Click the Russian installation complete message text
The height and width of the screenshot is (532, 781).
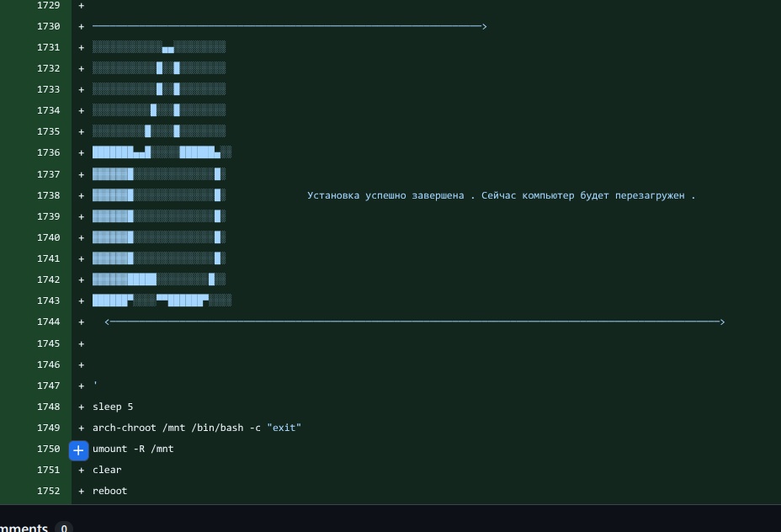(x=501, y=196)
